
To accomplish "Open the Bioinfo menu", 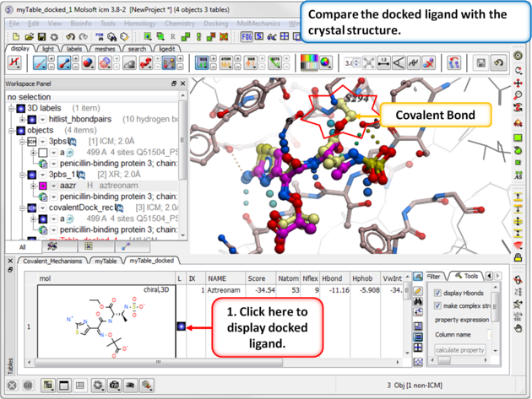I will 81,24.
